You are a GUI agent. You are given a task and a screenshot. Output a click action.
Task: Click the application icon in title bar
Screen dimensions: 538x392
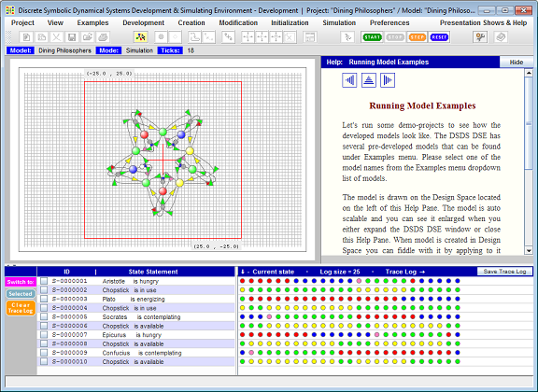coord(10,10)
